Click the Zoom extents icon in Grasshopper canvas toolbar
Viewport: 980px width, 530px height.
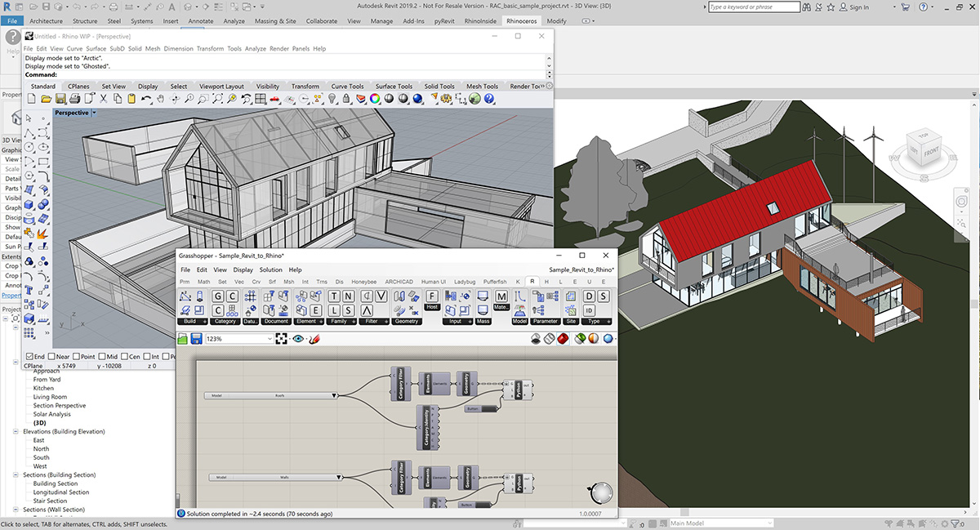tap(281, 339)
